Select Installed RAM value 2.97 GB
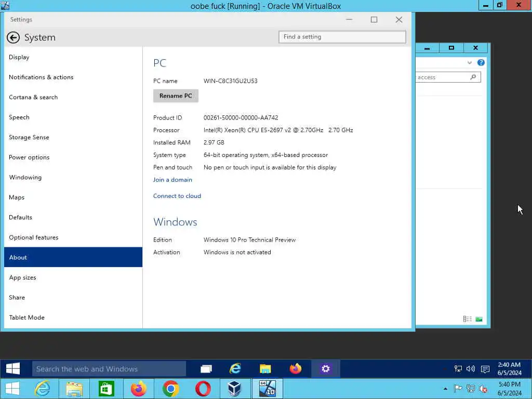The height and width of the screenshot is (399, 532). [x=214, y=142]
